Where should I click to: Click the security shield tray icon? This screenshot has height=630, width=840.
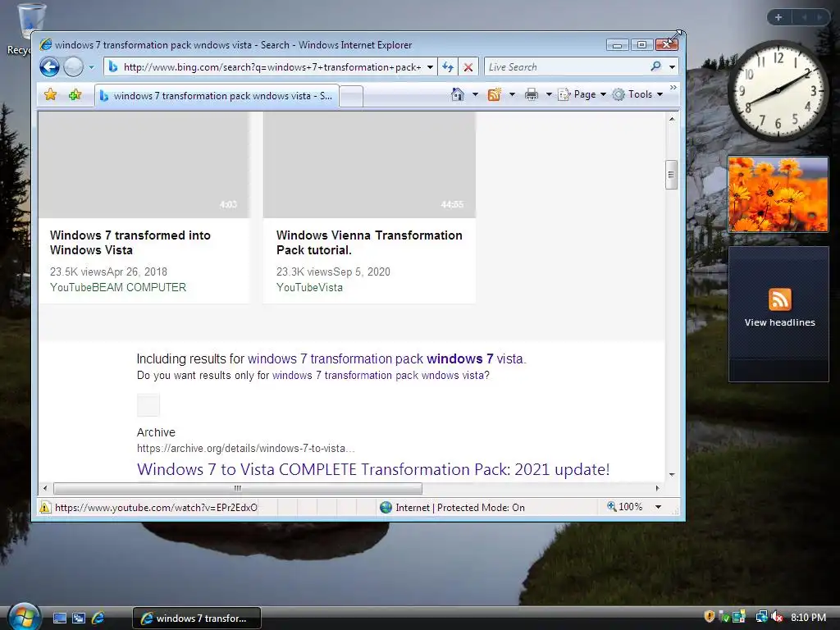click(x=710, y=617)
